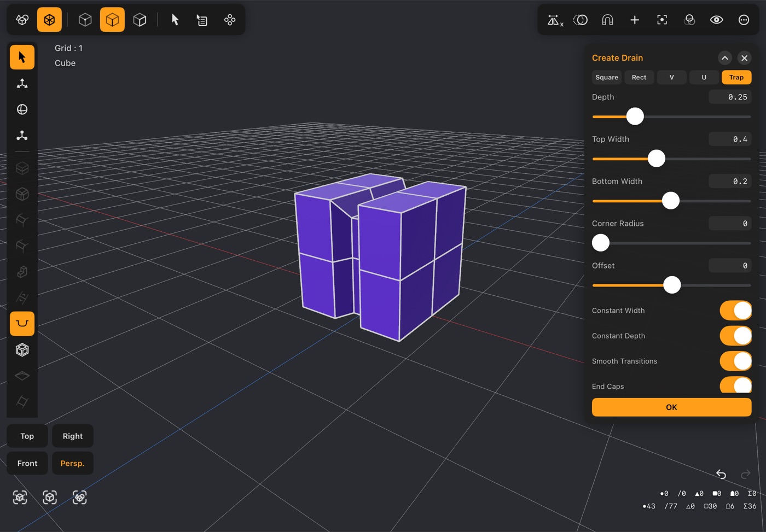Disable the Constant Width toggle
Viewport: 766px width, 532px height.
click(735, 311)
